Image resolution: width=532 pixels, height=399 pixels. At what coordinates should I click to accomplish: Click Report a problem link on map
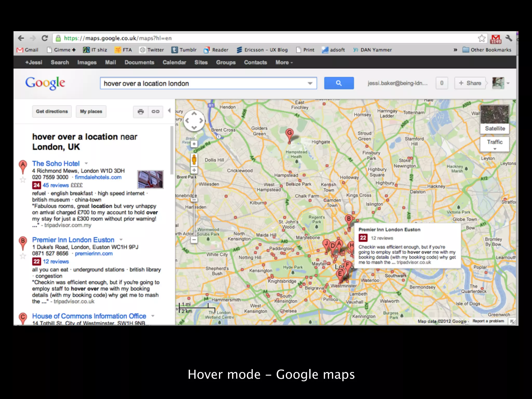[x=488, y=321]
